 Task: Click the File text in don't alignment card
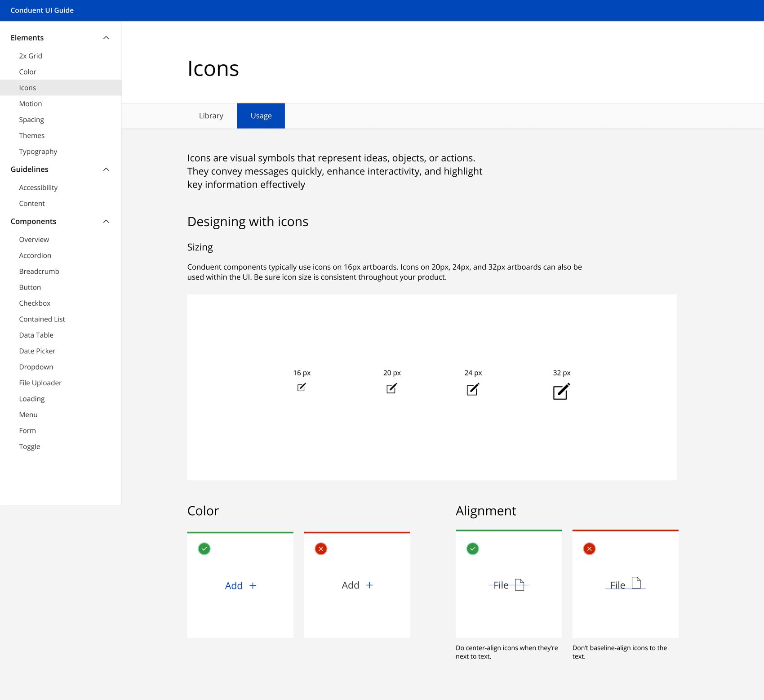coord(618,585)
